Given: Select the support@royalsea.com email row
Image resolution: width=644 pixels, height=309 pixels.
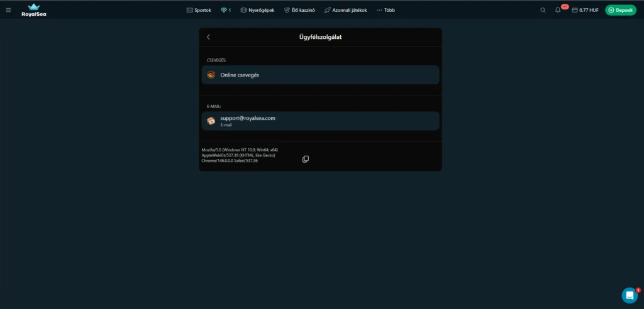Looking at the screenshot, I should (320, 121).
